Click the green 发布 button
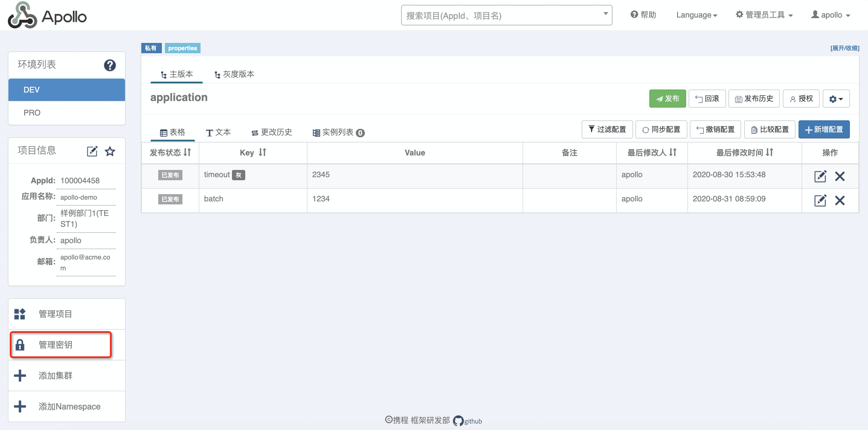868x430 pixels. point(667,99)
